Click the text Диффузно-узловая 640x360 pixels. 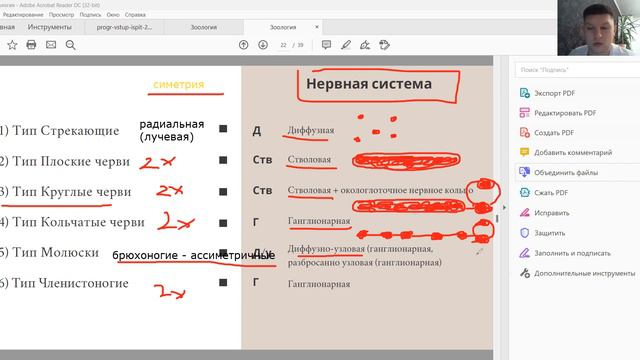pos(326,249)
